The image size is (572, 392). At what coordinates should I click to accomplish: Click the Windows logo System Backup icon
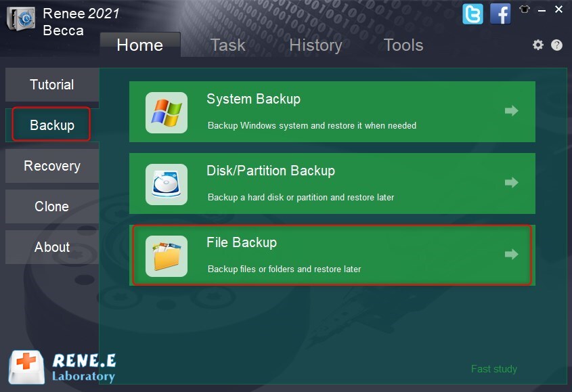[x=167, y=112]
